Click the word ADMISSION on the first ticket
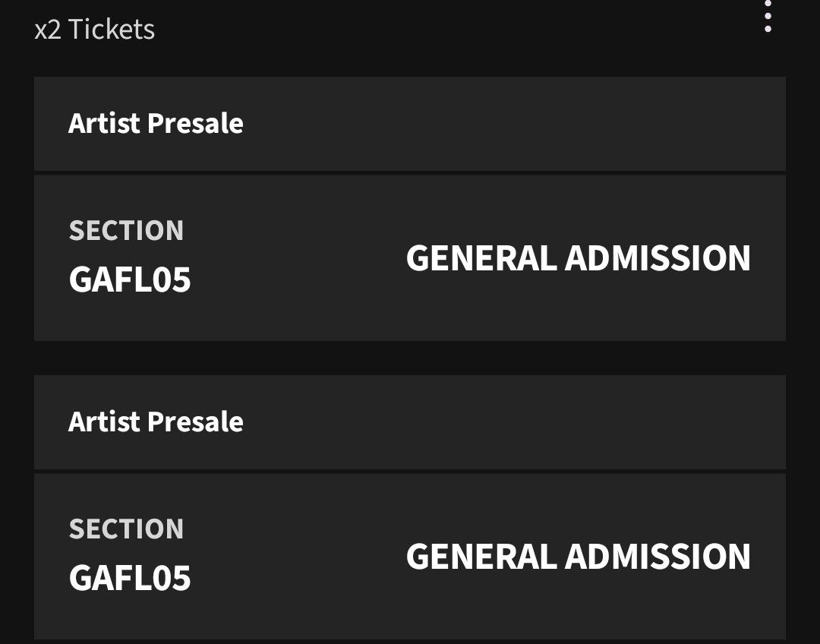 point(658,258)
